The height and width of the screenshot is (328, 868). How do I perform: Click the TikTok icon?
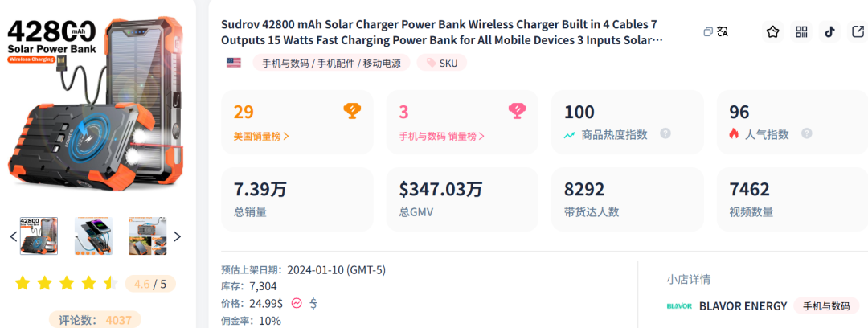point(829,31)
